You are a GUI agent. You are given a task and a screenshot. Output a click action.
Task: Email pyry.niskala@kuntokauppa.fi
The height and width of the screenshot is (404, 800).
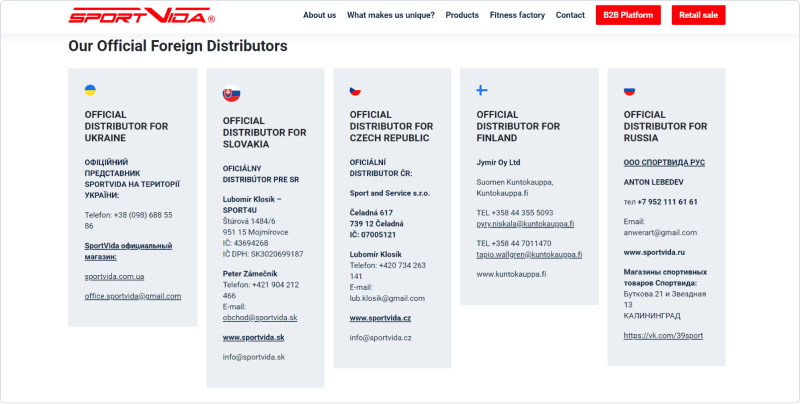(x=525, y=224)
